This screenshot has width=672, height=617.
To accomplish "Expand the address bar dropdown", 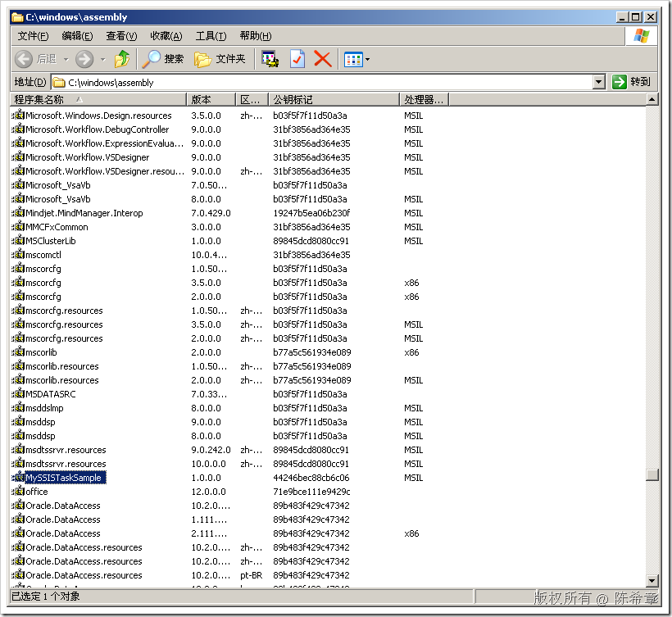I will pos(599,82).
